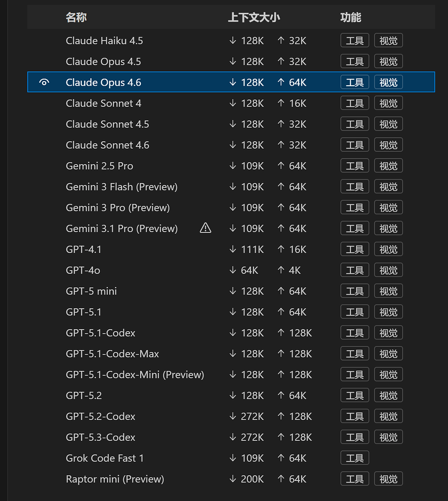Viewport: 448px width, 501px height.
Task: Toggle visibility eye on Claude Opus 4.6
Action: pyautogui.click(x=44, y=83)
